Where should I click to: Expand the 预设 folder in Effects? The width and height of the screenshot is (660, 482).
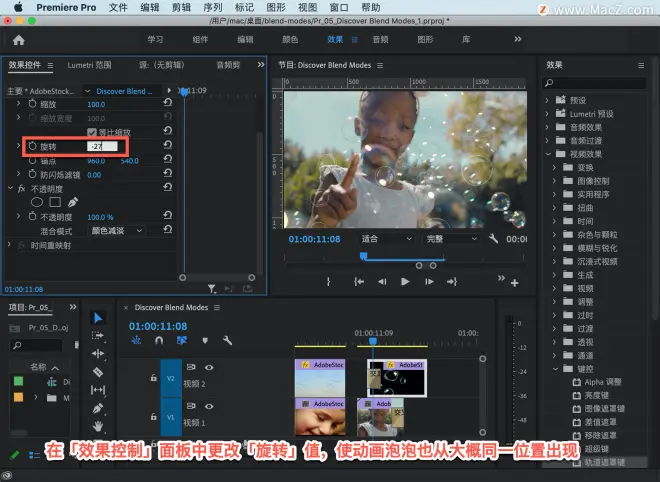[x=547, y=100]
